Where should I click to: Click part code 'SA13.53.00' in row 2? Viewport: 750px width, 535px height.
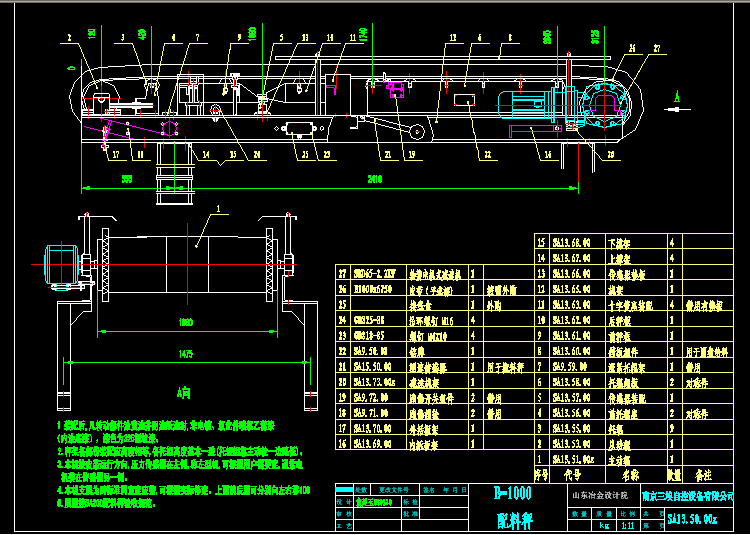coord(571,445)
